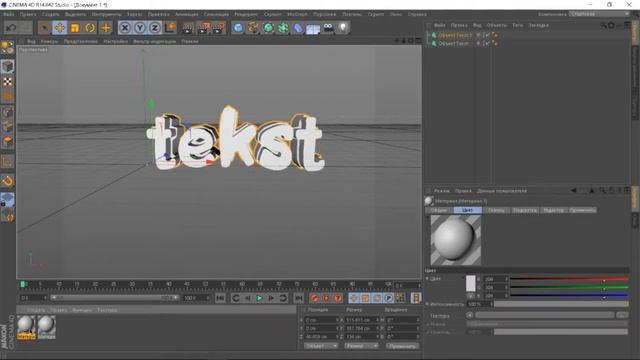Open the Spline pen tools icon
The image size is (640, 360).
click(x=253, y=28)
